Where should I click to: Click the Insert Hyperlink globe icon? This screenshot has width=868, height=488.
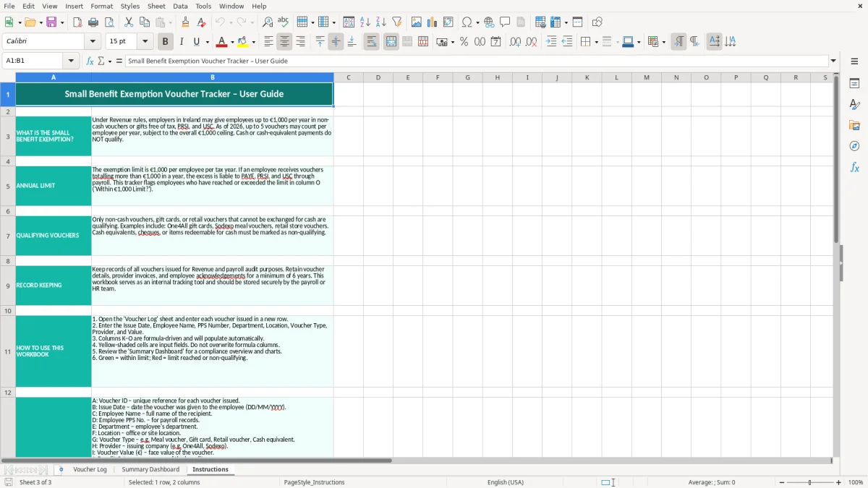[x=489, y=22]
